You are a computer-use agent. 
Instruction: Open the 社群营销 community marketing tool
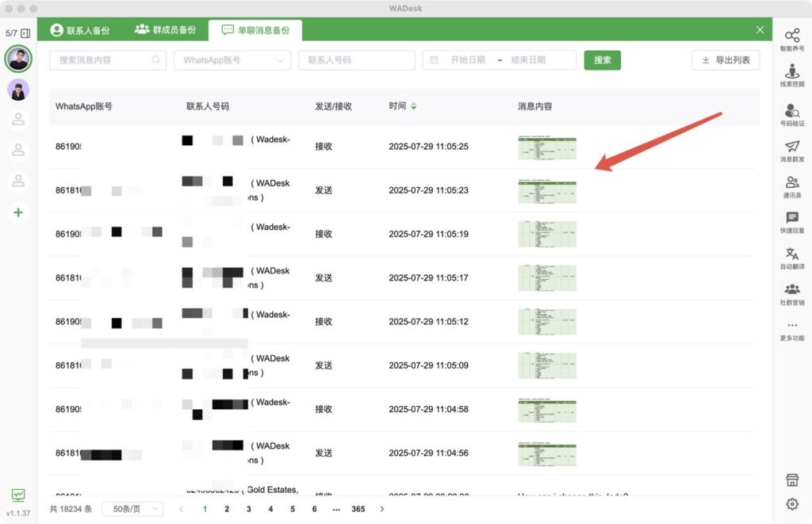pos(792,294)
